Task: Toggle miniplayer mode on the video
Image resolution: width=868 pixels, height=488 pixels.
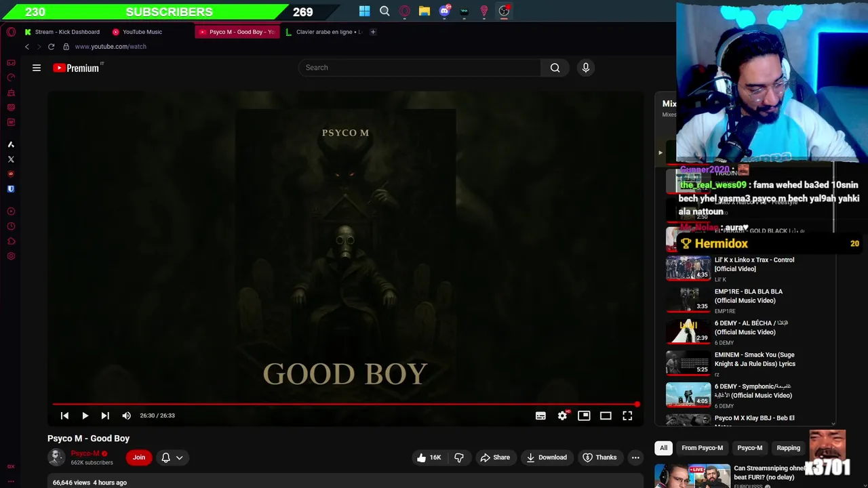Action: (x=584, y=415)
